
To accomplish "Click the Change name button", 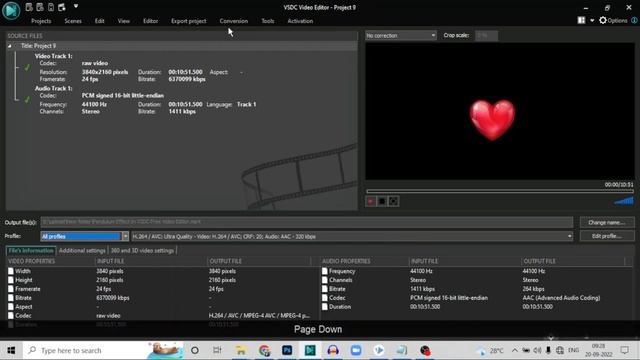I will (x=607, y=222).
